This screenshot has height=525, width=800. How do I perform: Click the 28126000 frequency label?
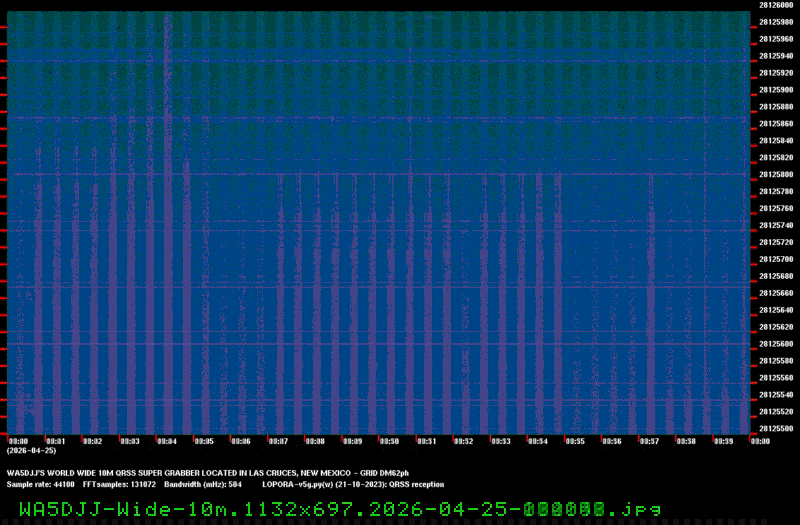(776, 4)
